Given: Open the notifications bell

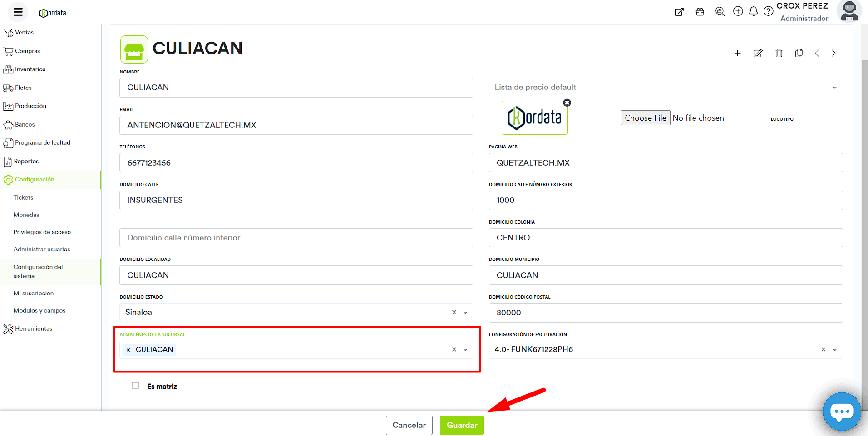Looking at the screenshot, I should pyautogui.click(x=753, y=11).
